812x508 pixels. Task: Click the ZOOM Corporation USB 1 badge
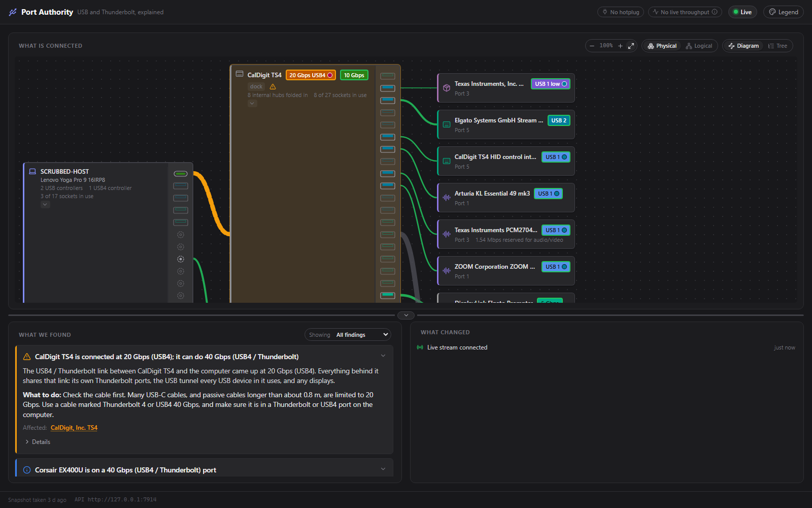tap(556, 267)
